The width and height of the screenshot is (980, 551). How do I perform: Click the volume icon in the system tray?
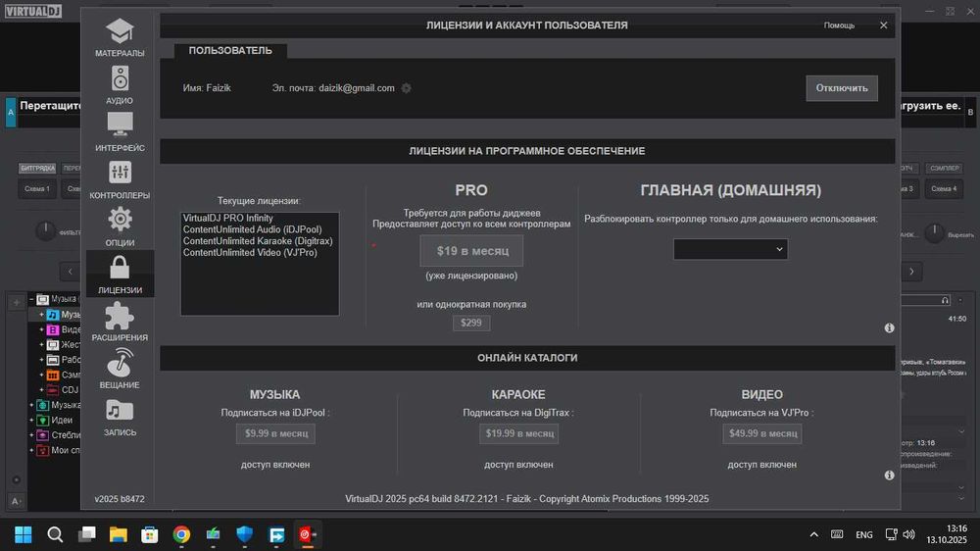(x=909, y=534)
